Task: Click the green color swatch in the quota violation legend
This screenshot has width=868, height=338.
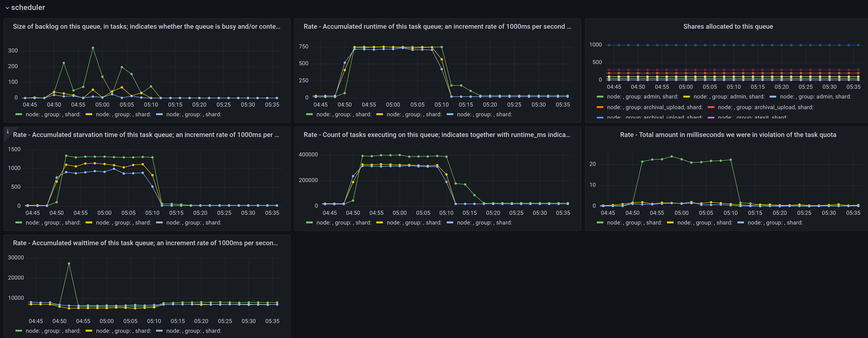Action: click(x=601, y=223)
